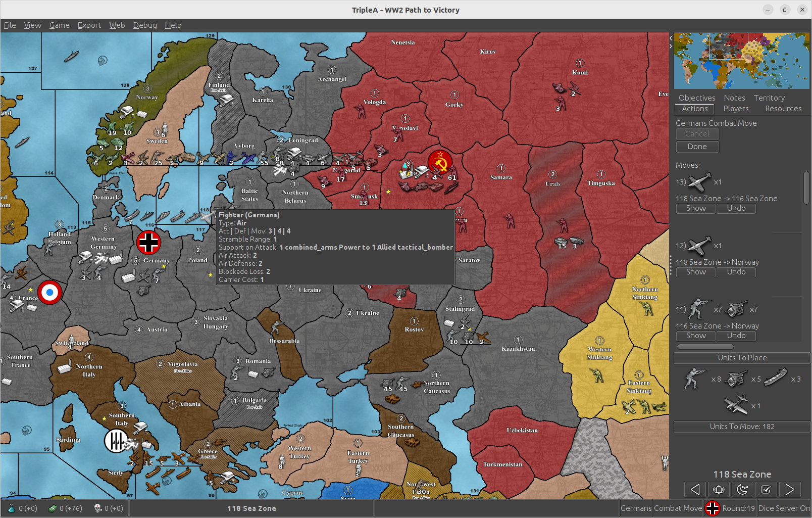Click bomber plane icon in Units To Place
Screen dimensions: 812x518
(x=735, y=404)
